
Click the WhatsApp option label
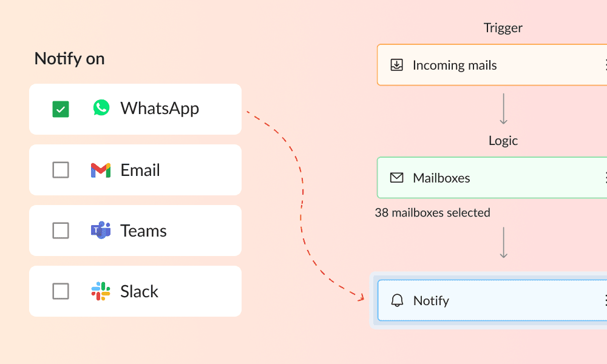(x=160, y=109)
